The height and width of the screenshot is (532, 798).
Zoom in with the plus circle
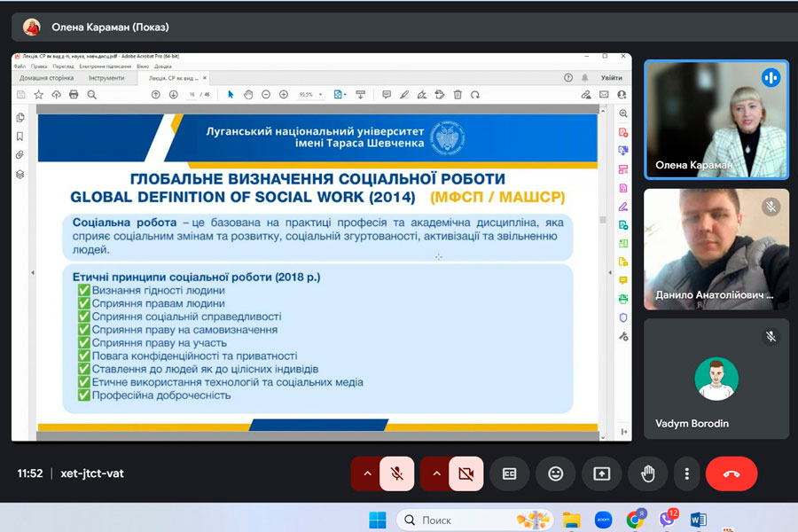284,95
